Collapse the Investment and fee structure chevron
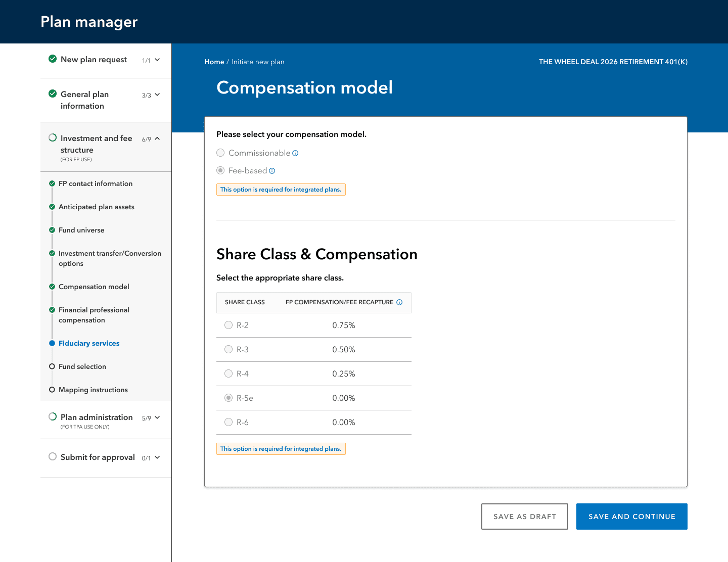This screenshot has width=728, height=562. [157, 138]
